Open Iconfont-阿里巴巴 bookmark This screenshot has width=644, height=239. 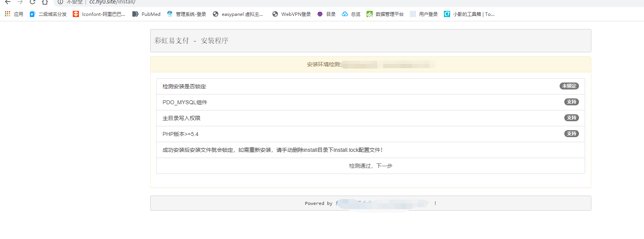[99, 14]
